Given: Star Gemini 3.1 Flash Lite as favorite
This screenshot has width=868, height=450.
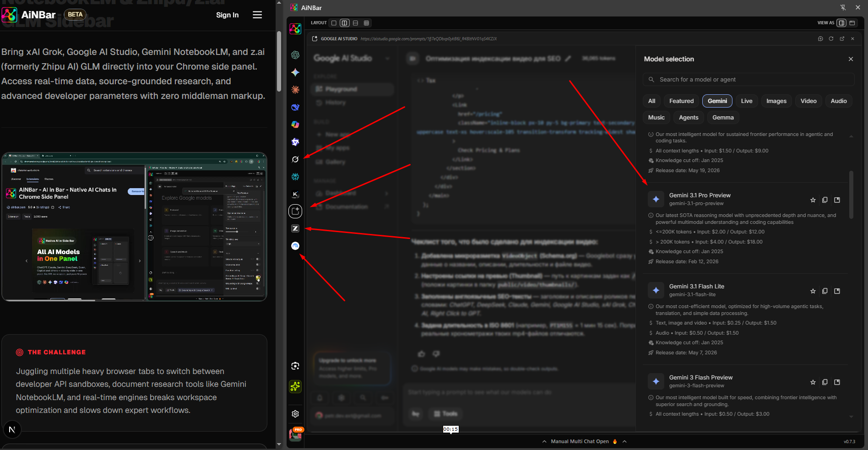Looking at the screenshot, I should (813, 291).
